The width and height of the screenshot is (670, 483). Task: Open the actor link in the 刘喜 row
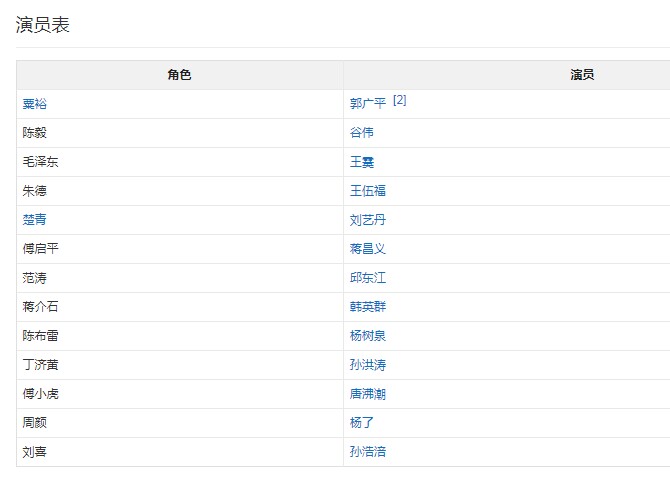367,451
